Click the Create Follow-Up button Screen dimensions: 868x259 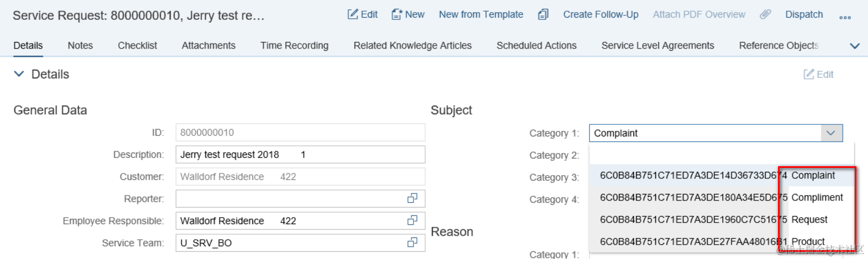point(601,14)
